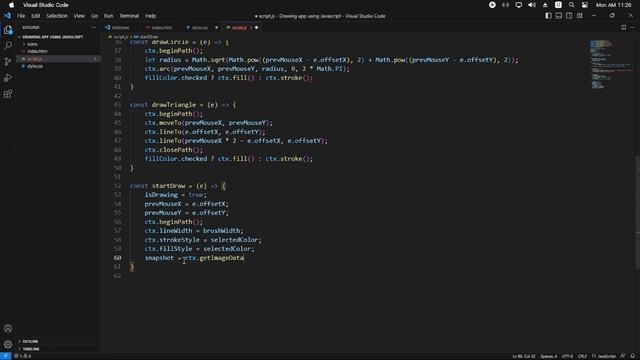Open the Selection menu
The height and width of the screenshot is (360, 640).
point(57,16)
